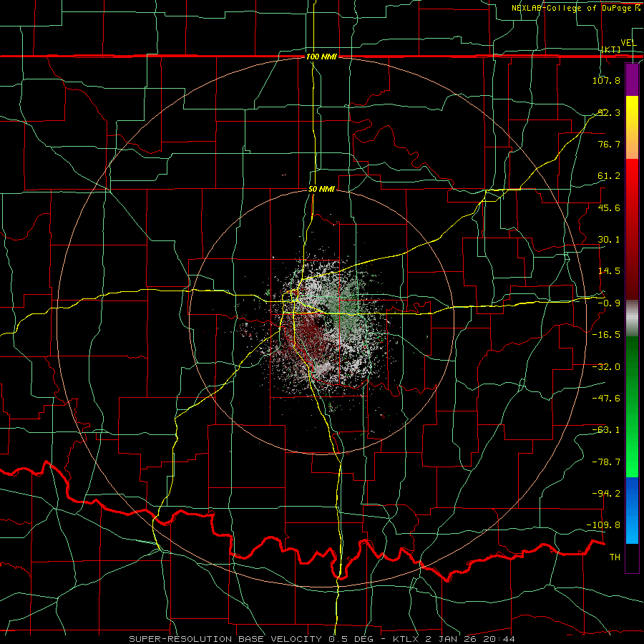The width and height of the screenshot is (644, 644).
Task: Click the Super-Resolution Base Velocity caption
Action: [321, 639]
